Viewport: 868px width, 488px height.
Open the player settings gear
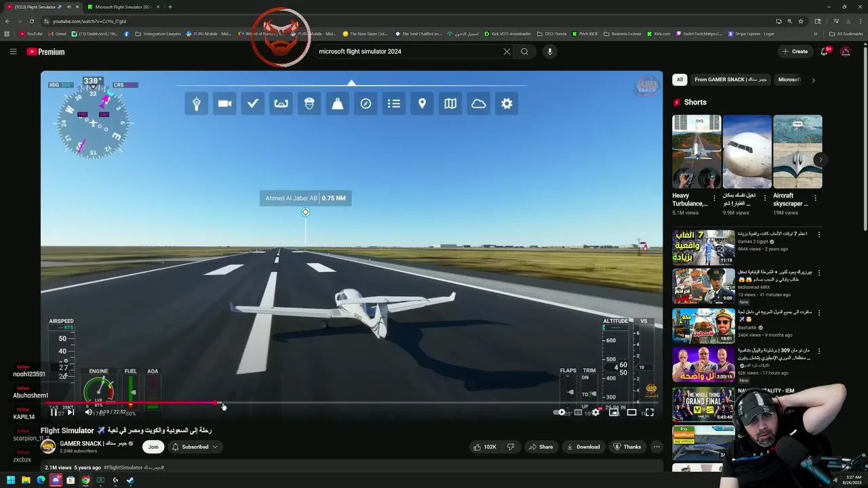click(595, 412)
